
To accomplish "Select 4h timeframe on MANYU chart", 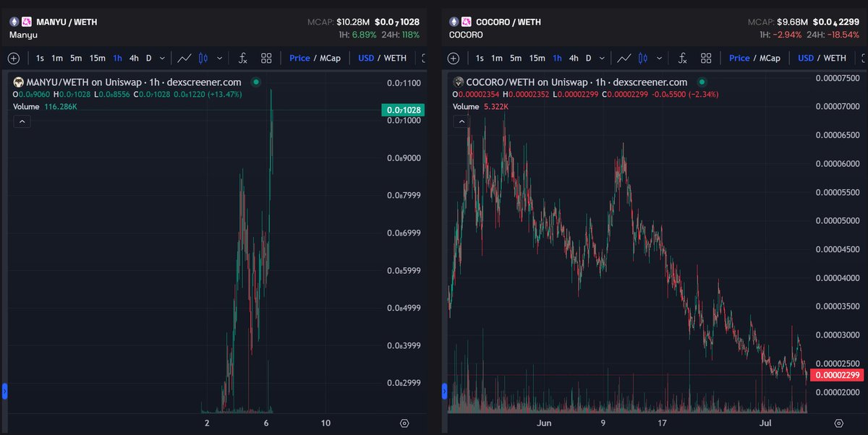I will pos(134,58).
